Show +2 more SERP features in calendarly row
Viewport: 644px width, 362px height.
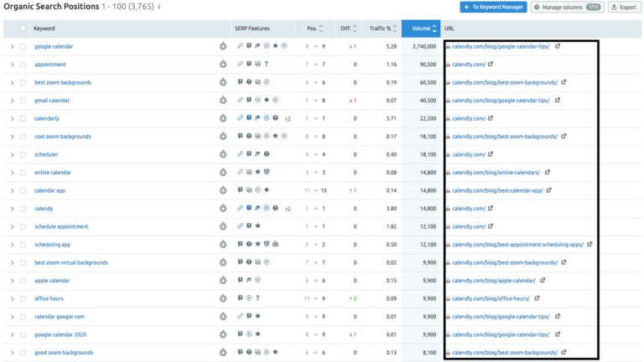tap(288, 119)
